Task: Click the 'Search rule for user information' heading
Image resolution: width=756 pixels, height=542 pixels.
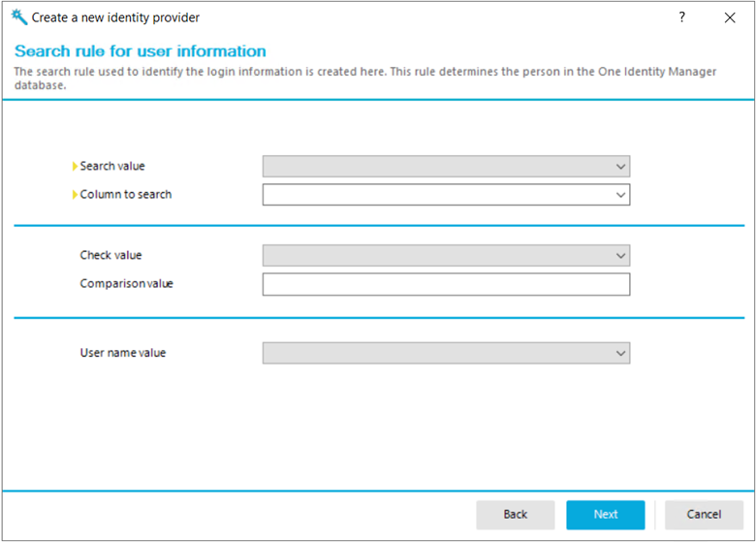Action: coord(141,51)
